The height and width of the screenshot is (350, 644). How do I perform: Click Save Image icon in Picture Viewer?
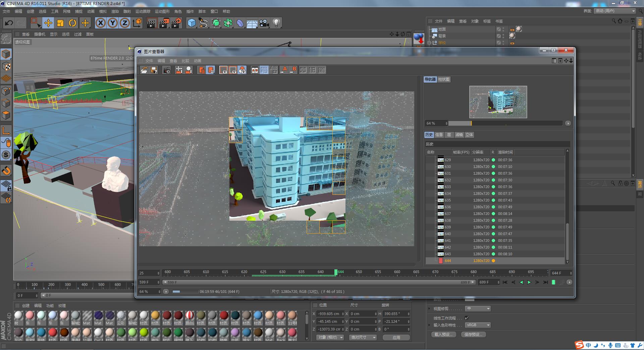(x=154, y=70)
